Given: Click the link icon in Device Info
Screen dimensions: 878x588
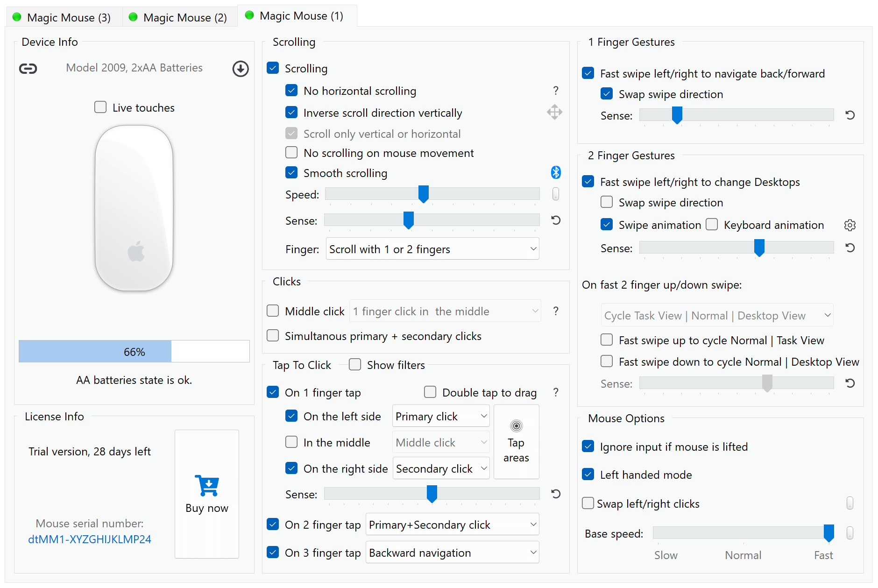Looking at the screenshot, I should click(28, 69).
